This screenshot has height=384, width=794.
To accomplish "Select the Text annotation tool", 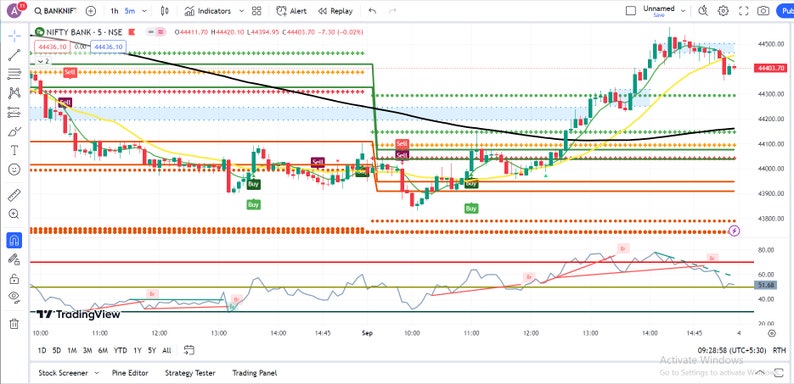I will [x=14, y=150].
